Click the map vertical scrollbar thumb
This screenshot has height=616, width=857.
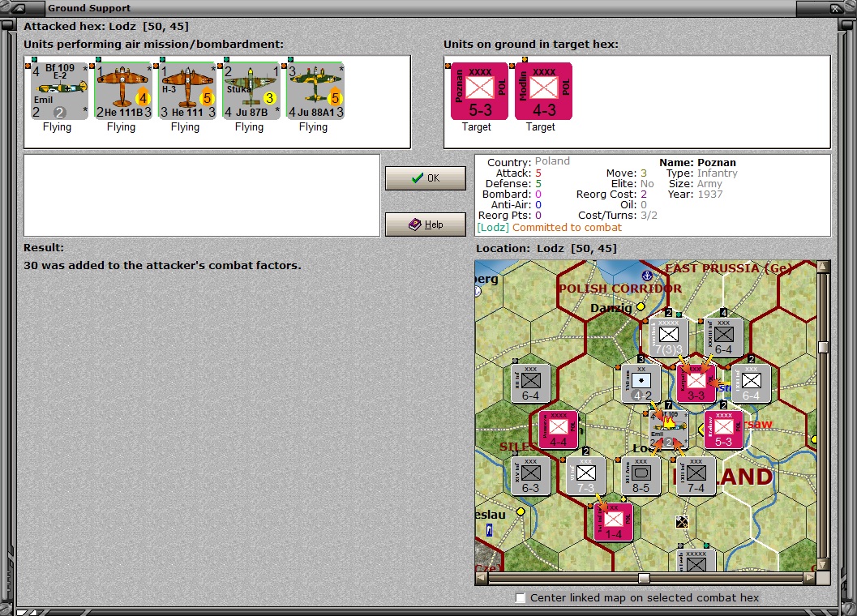pos(823,347)
